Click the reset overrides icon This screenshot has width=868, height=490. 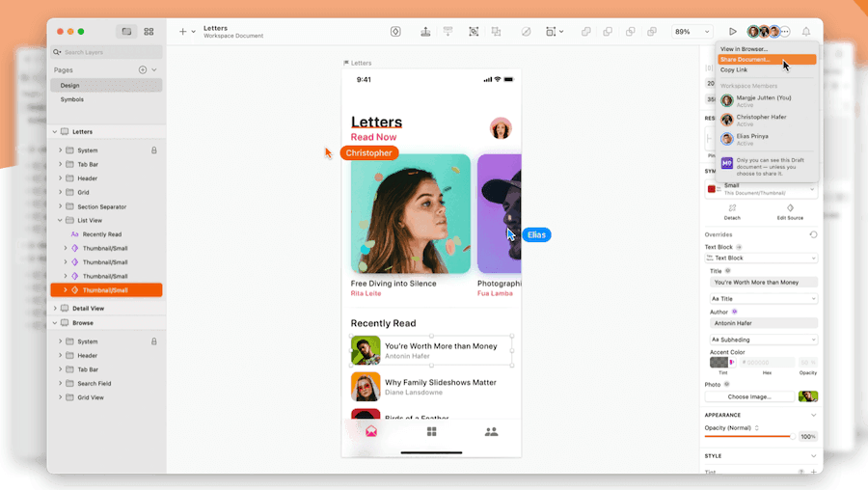(x=813, y=234)
